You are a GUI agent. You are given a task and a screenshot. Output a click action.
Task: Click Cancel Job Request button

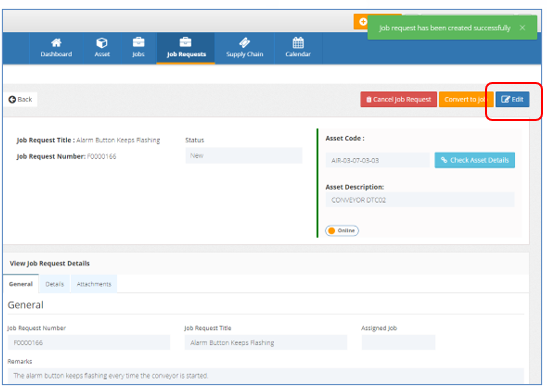(x=399, y=99)
